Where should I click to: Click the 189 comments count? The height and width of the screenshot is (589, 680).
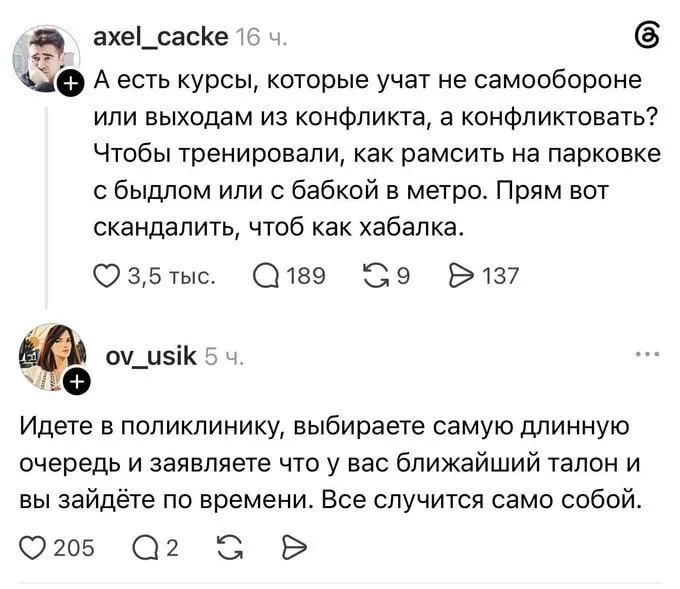pyautogui.click(x=306, y=276)
